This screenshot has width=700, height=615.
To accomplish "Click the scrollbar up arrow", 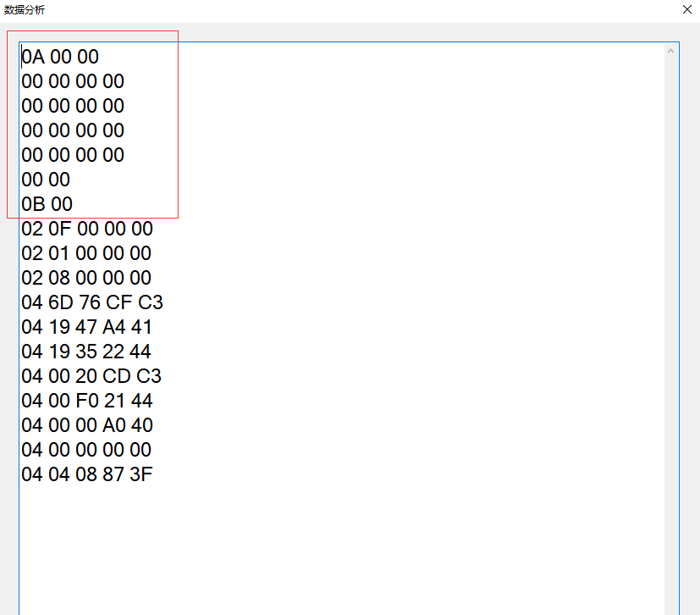I will point(670,52).
